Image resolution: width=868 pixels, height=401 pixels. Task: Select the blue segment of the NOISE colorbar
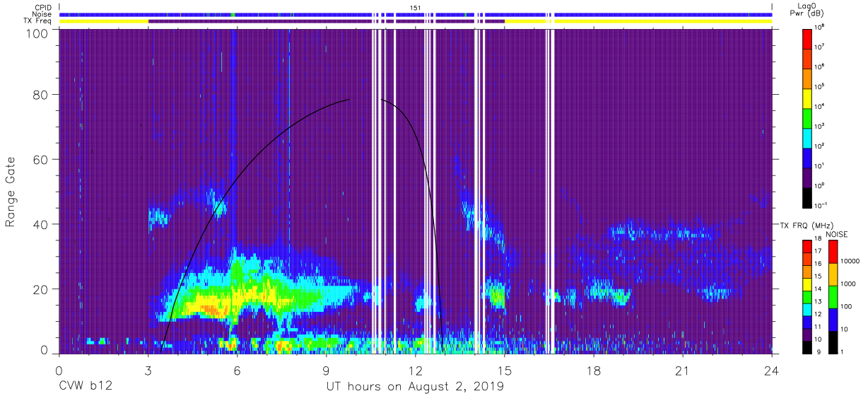pyautogui.click(x=832, y=320)
